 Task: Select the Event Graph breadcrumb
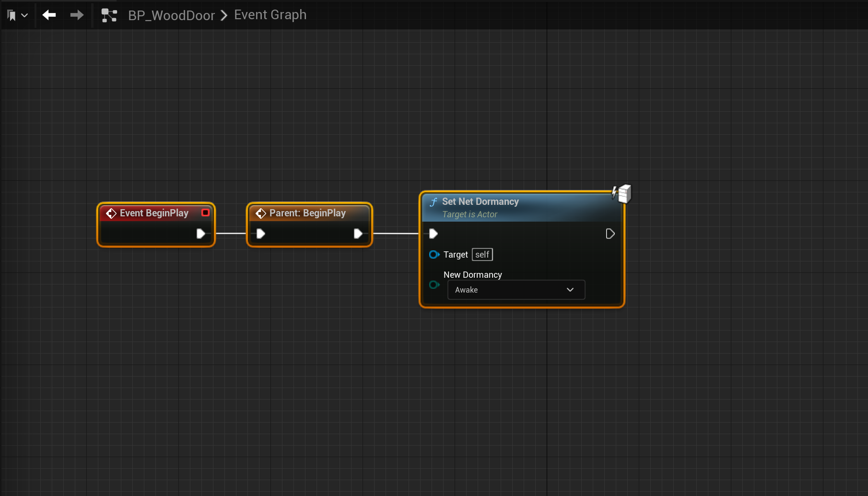click(270, 15)
